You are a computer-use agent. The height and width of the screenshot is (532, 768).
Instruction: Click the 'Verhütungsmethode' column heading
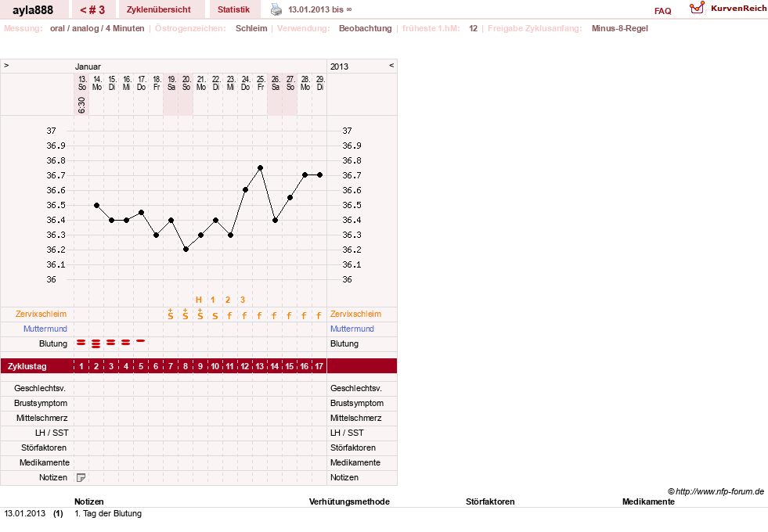pyautogui.click(x=349, y=501)
